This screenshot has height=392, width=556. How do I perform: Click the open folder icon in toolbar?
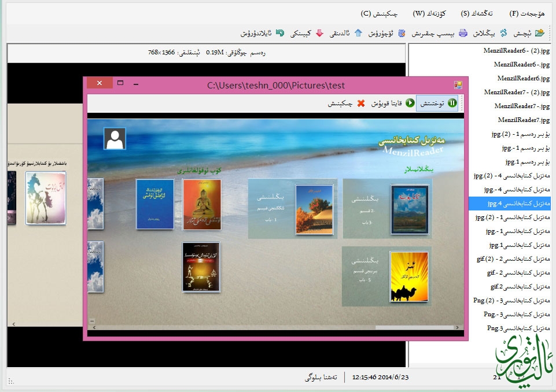pyautogui.click(x=539, y=33)
